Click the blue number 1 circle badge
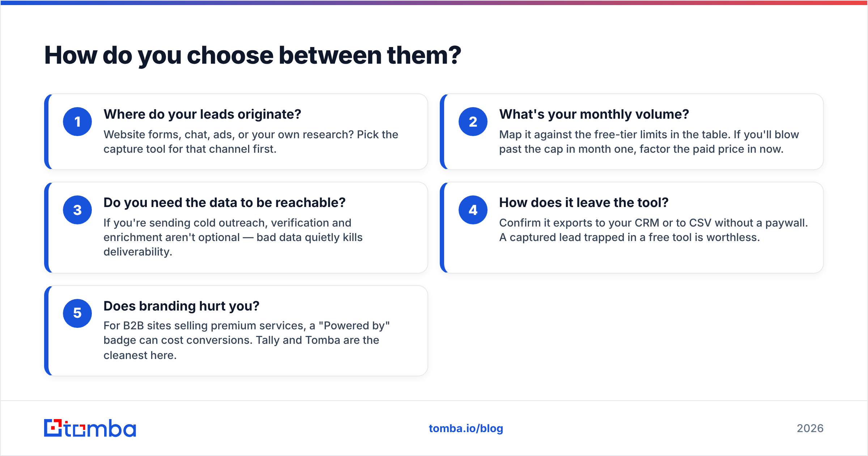This screenshot has width=868, height=456. [77, 122]
